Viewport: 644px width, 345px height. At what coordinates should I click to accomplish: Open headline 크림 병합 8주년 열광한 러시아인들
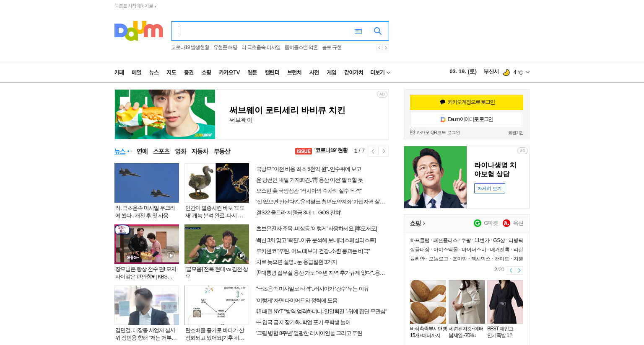[309, 333]
